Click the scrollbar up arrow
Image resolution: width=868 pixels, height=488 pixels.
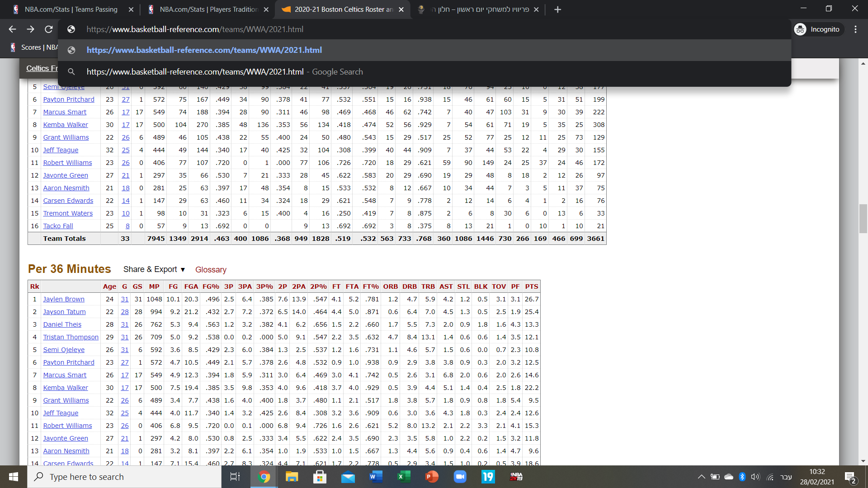click(x=863, y=64)
